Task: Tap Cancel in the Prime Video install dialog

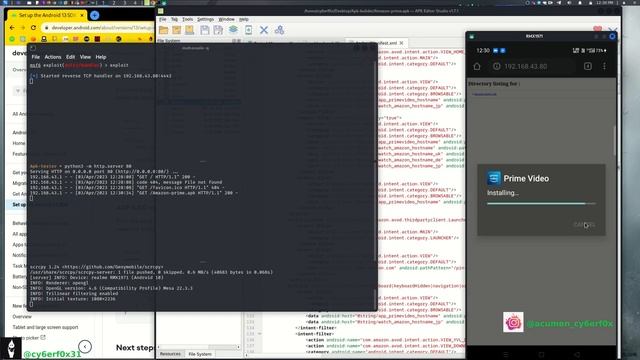Action: pos(584,224)
